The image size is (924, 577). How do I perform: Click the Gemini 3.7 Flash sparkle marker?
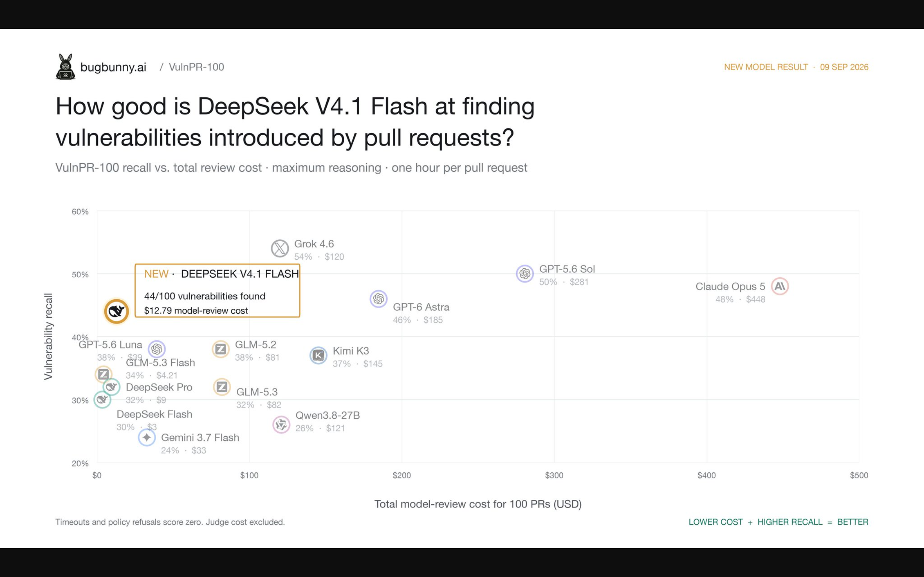(x=147, y=437)
